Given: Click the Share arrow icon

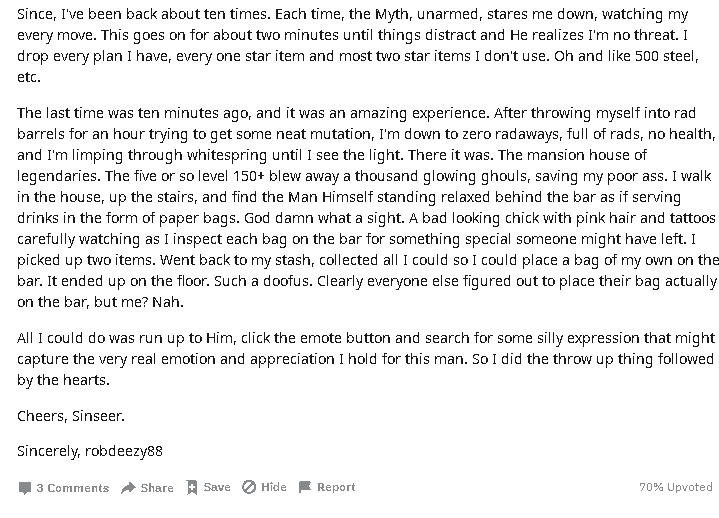Looking at the screenshot, I should [x=128, y=488].
